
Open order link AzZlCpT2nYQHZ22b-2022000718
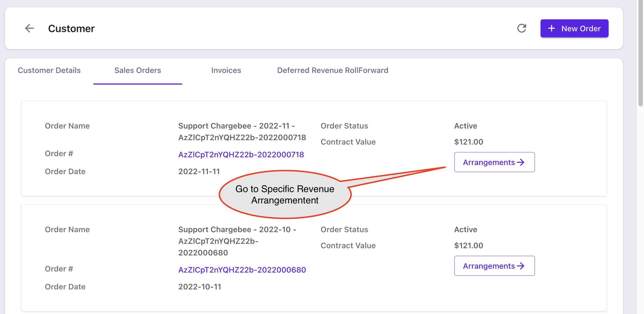[x=241, y=155]
